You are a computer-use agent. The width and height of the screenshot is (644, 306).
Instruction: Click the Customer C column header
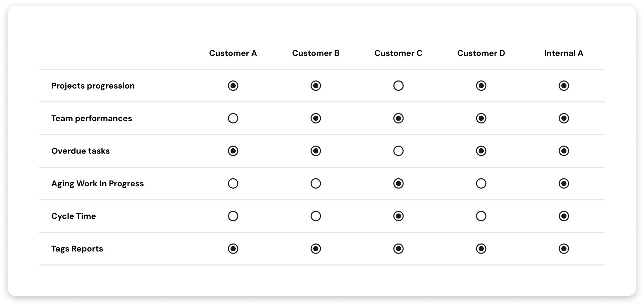(x=398, y=53)
